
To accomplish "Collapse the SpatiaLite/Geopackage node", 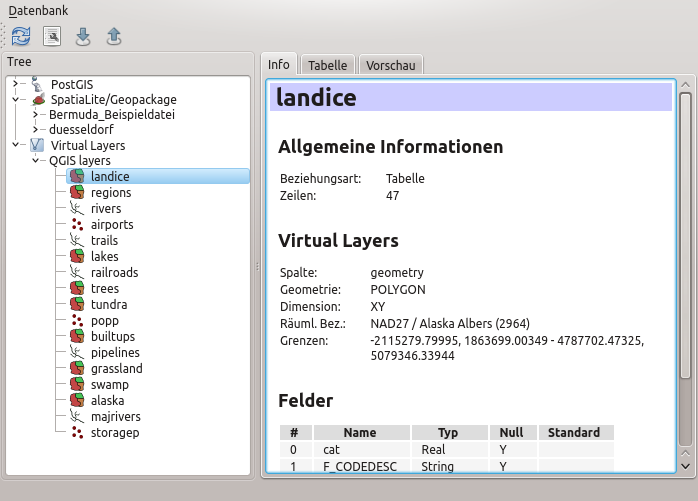I will [x=17, y=100].
